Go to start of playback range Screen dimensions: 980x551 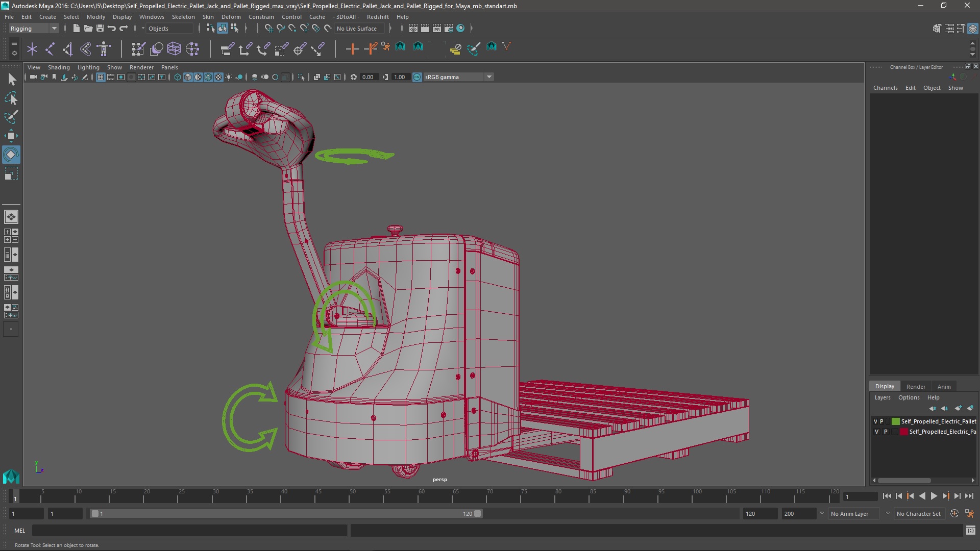click(887, 496)
